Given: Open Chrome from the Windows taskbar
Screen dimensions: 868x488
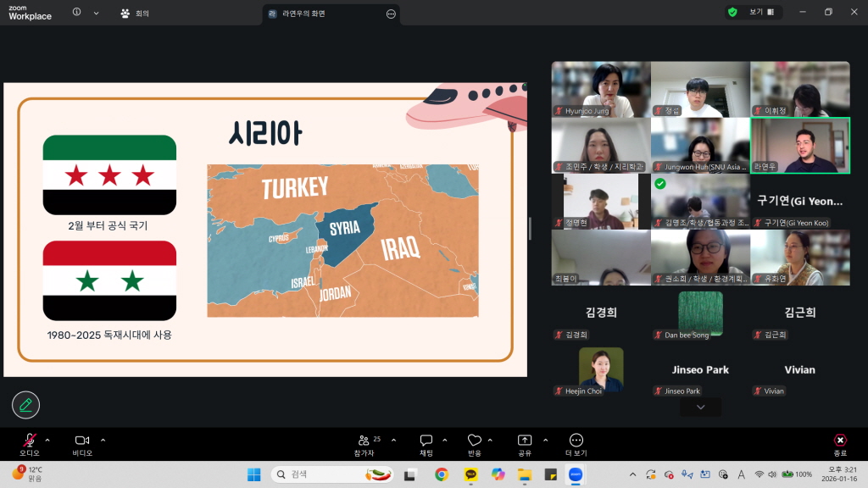Looking at the screenshot, I should tap(442, 474).
